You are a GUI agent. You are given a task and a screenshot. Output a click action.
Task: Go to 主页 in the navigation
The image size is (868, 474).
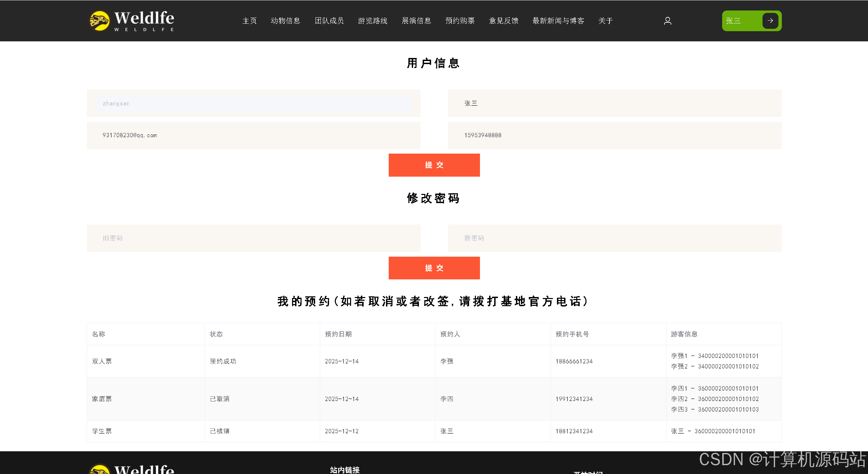(249, 21)
